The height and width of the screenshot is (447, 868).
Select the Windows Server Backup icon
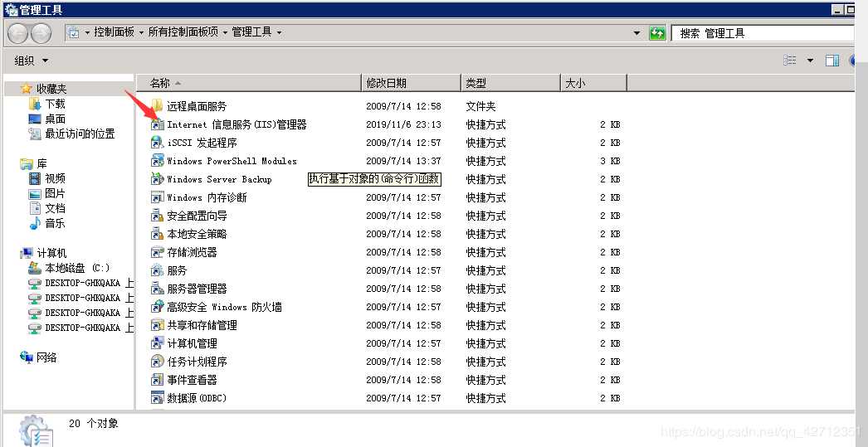[x=157, y=178]
